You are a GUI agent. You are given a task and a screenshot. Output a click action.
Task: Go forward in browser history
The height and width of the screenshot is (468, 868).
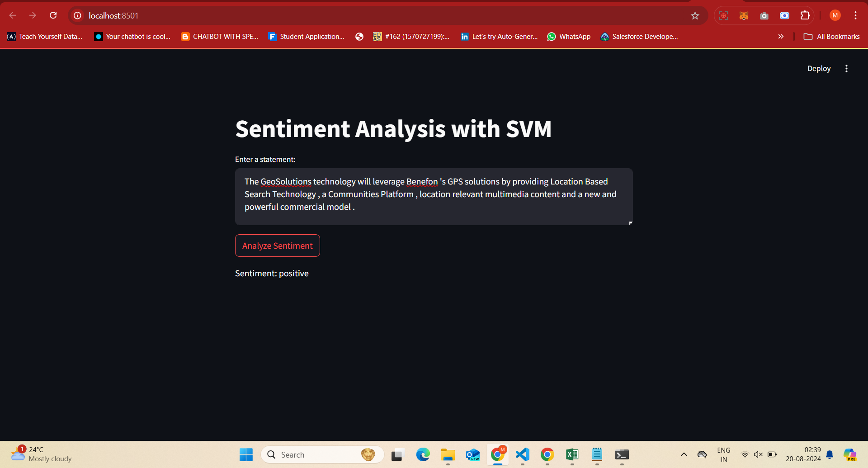33,15
